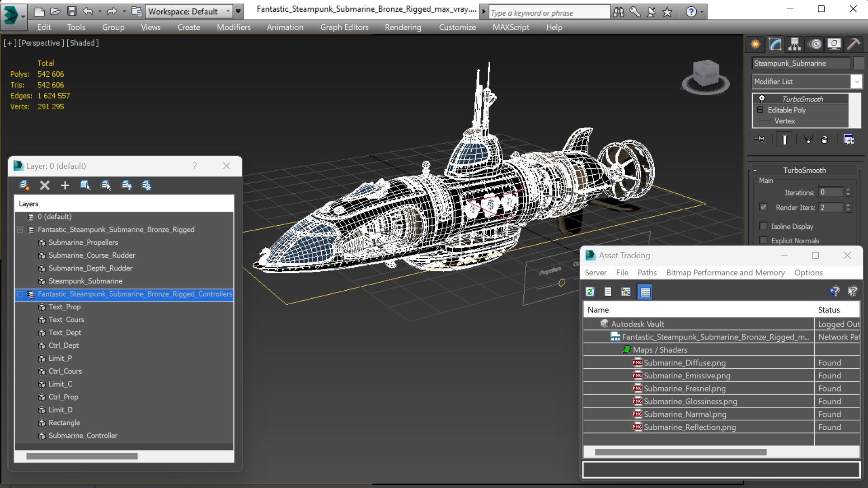Click the viewport plus [+] label
The image size is (868, 488).
(x=10, y=43)
